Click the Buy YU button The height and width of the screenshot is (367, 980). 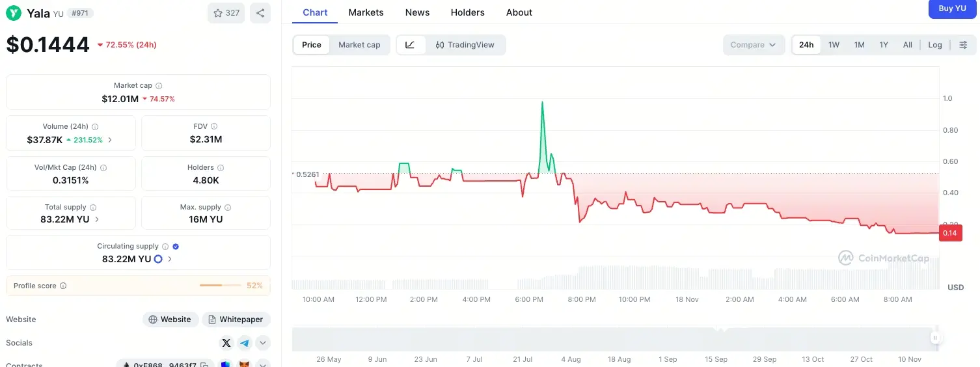[x=952, y=8]
